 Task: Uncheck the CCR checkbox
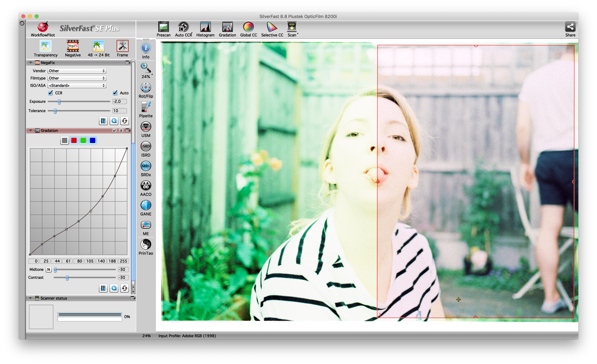[x=51, y=93]
